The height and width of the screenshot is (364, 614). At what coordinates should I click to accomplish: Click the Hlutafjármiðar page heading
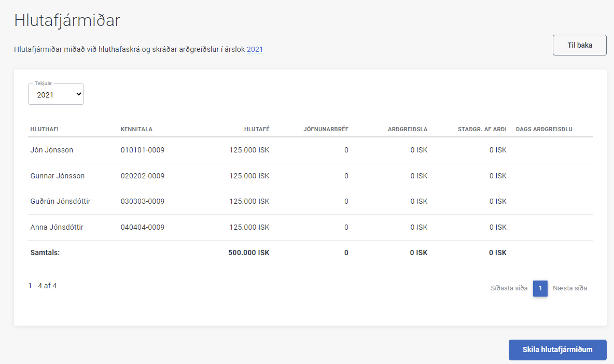[x=67, y=20]
